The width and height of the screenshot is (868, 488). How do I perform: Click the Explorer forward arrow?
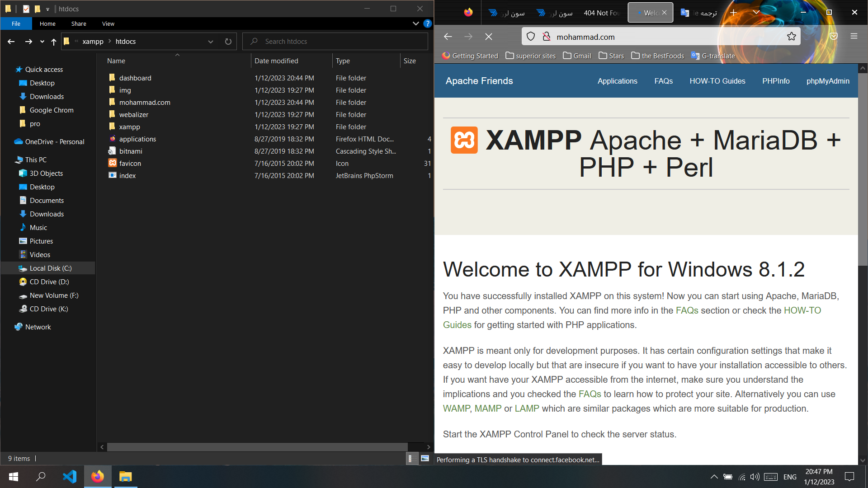point(28,42)
